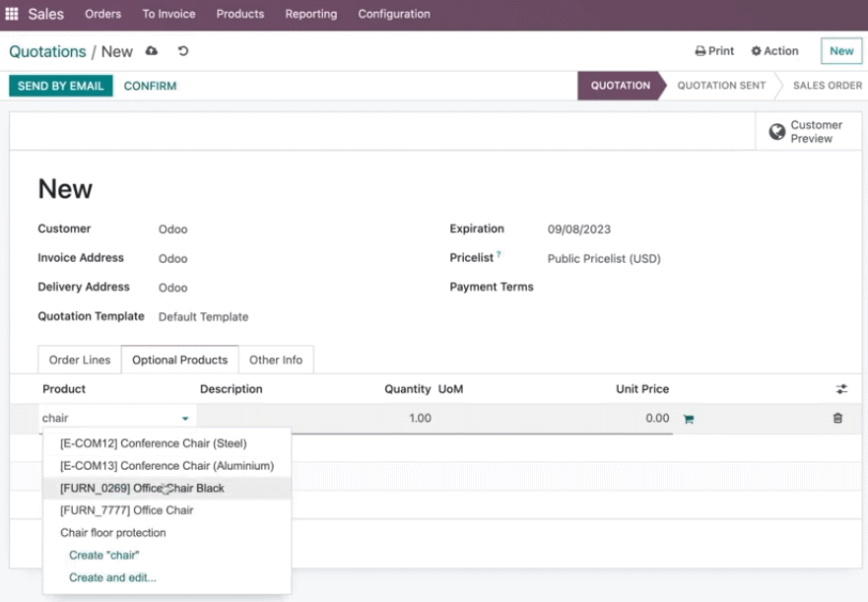
Task: Select Conference Chair (Steel) option
Action: [x=167, y=443]
